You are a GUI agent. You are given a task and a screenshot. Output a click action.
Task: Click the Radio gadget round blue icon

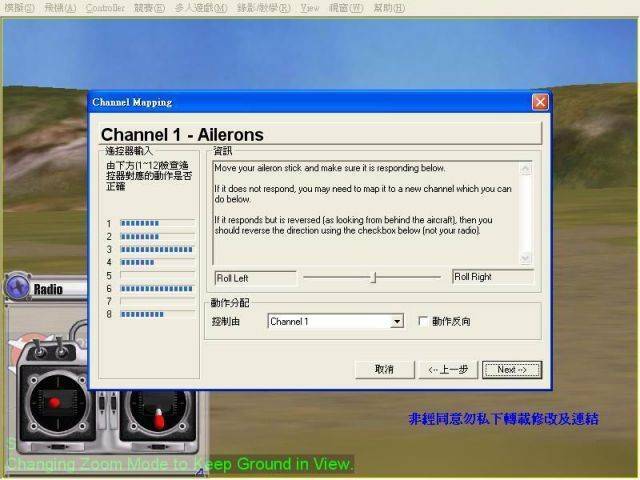[x=17, y=287]
